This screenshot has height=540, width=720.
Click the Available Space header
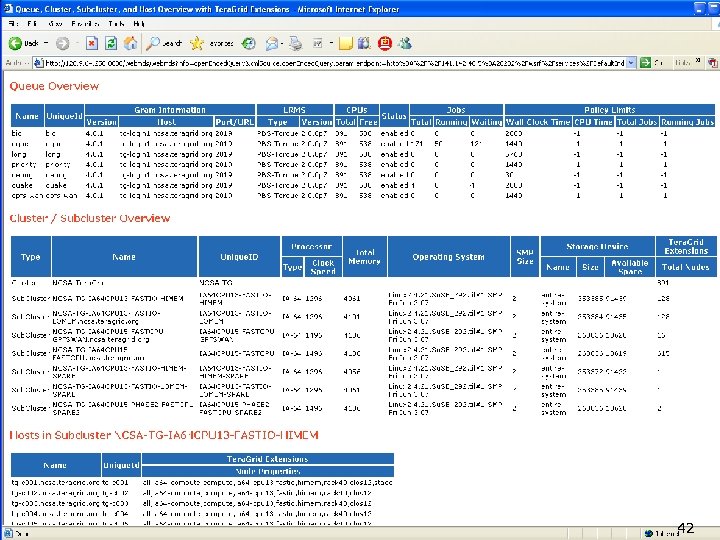[x=630, y=267]
